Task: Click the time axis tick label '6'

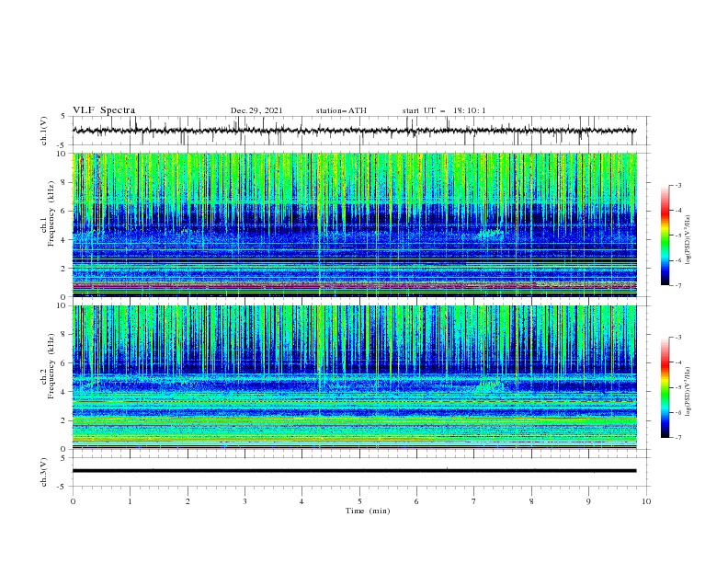Action: point(416,501)
